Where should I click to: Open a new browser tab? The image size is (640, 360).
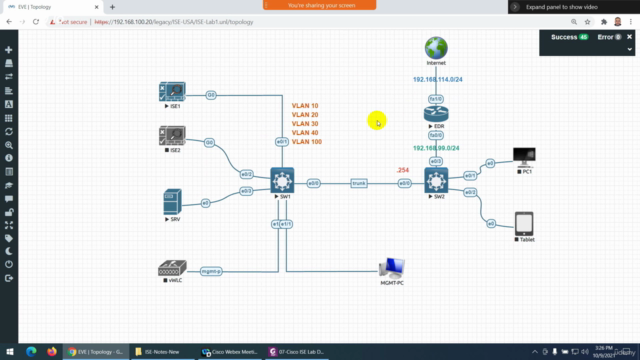click(112, 7)
